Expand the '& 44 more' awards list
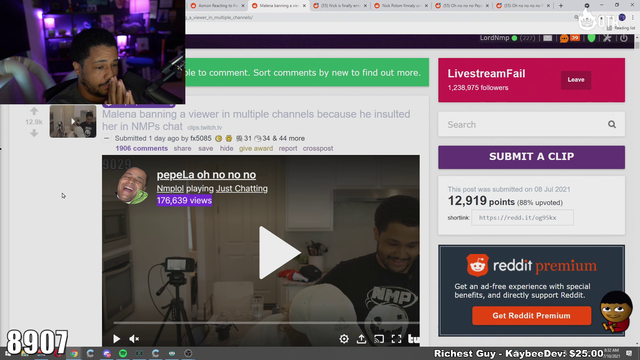 pyautogui.click(x=288, y=138)
